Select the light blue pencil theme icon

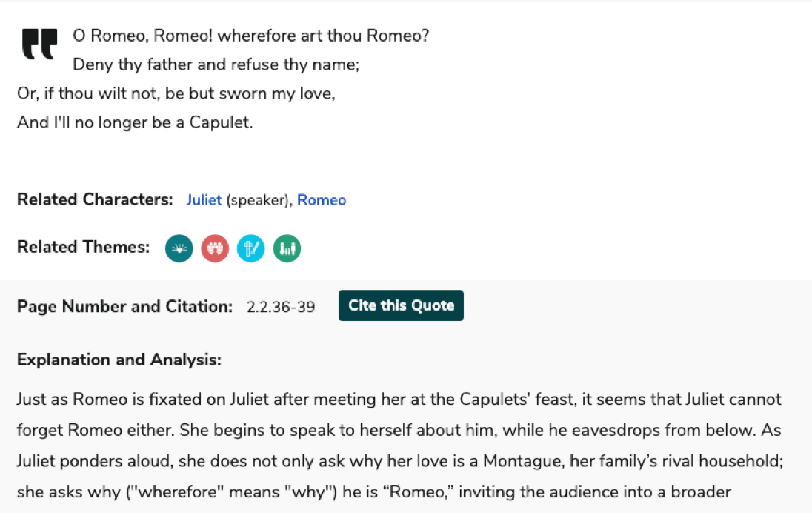pos(250,249)
